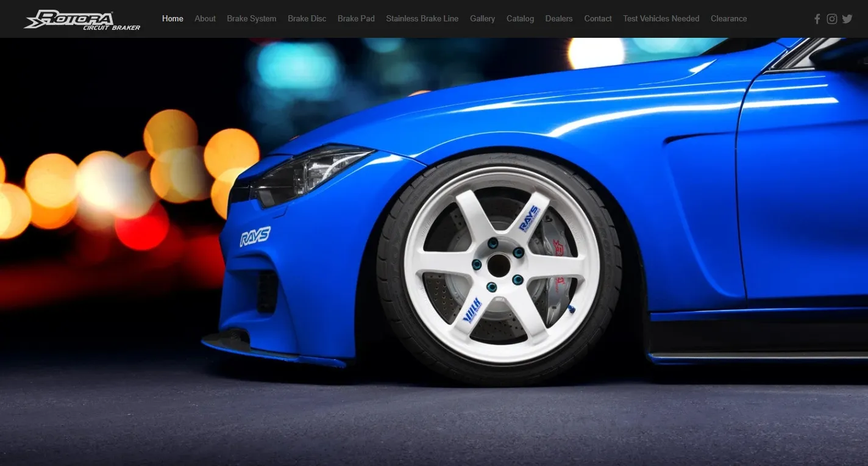Select Brake System in navigation
Image resolution: width=868 pixels, height=466 pixels.
(x=252, y=18)
